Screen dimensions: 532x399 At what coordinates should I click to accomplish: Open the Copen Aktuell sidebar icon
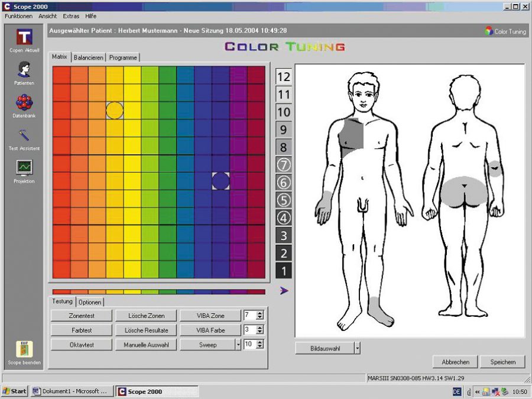click(24, 37)
